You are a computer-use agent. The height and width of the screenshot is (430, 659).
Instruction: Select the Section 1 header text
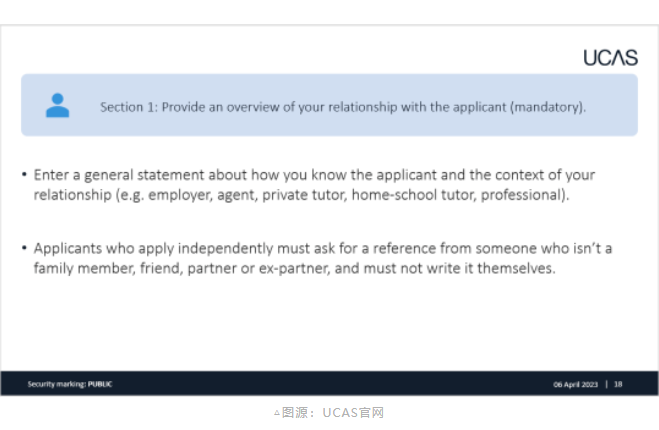point(343,107)
